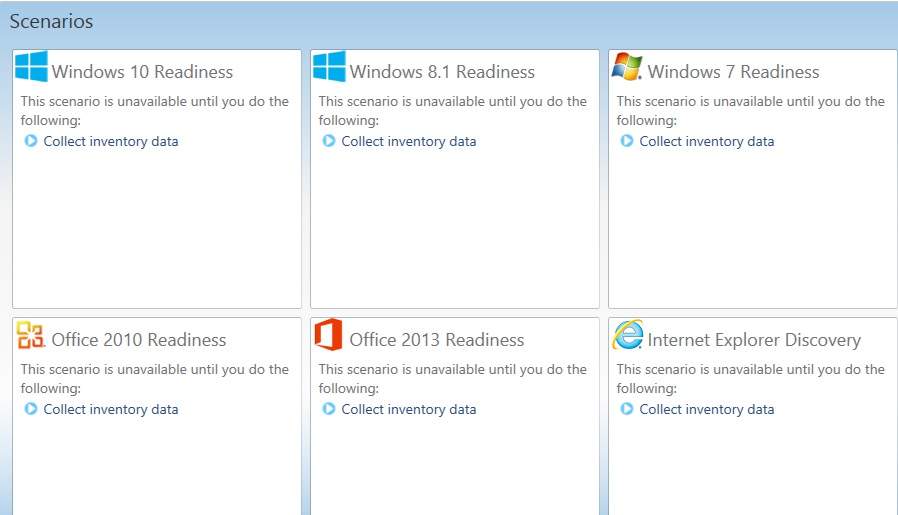This screenshot has width=898, height=515.
Task: Follow Collect inventory data link for Office 2010
Action: point(111,409)
